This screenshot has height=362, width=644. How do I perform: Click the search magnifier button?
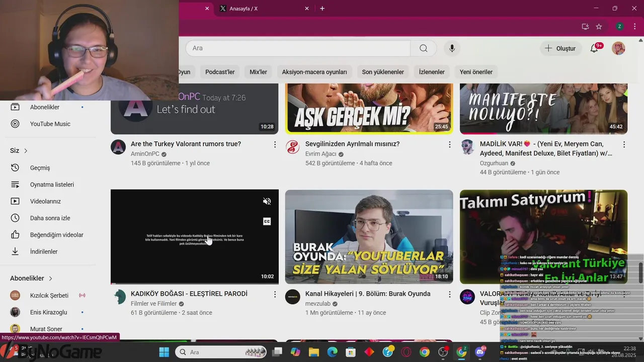[x=424, y=48]
